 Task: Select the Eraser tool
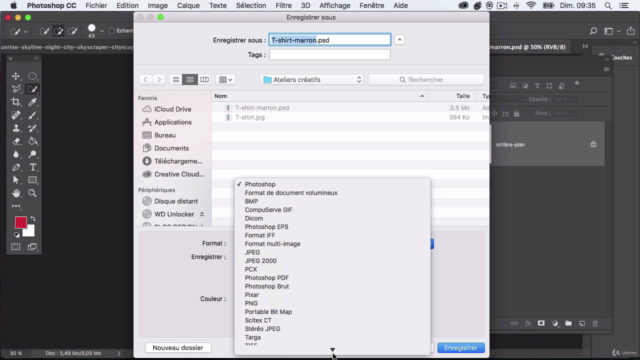[x=16, y=141]
